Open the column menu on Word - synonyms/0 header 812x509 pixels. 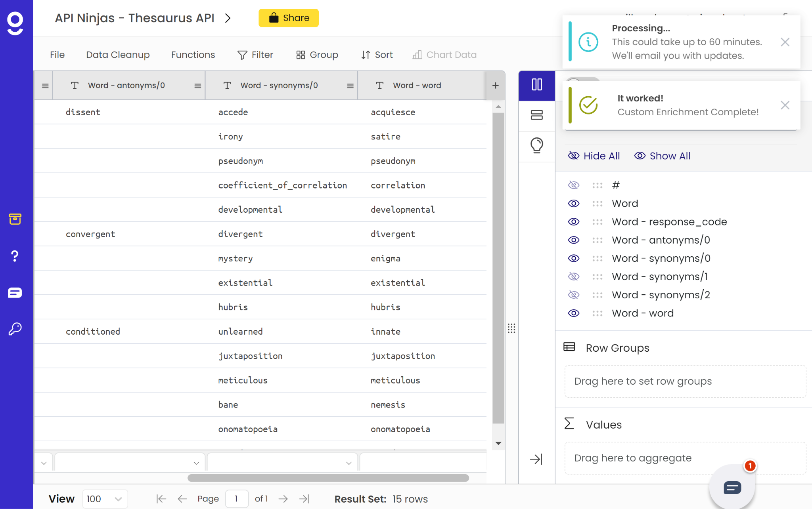point(349,85)
